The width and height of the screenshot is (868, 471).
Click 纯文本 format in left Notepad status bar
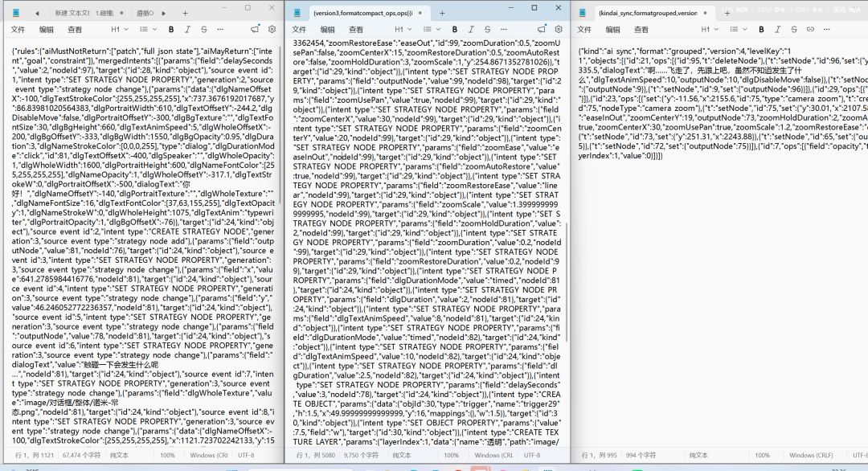tap(118, 456)
